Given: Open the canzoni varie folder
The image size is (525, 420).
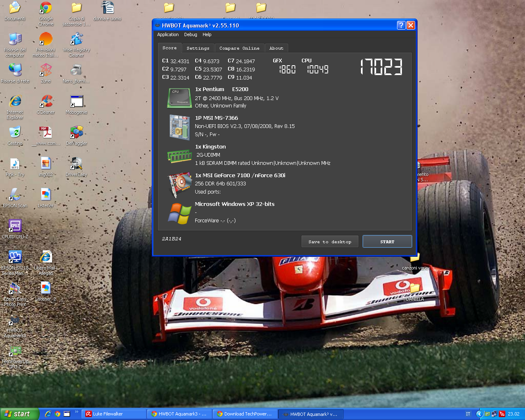Looking at the screenshot, I should click(415, 262).
